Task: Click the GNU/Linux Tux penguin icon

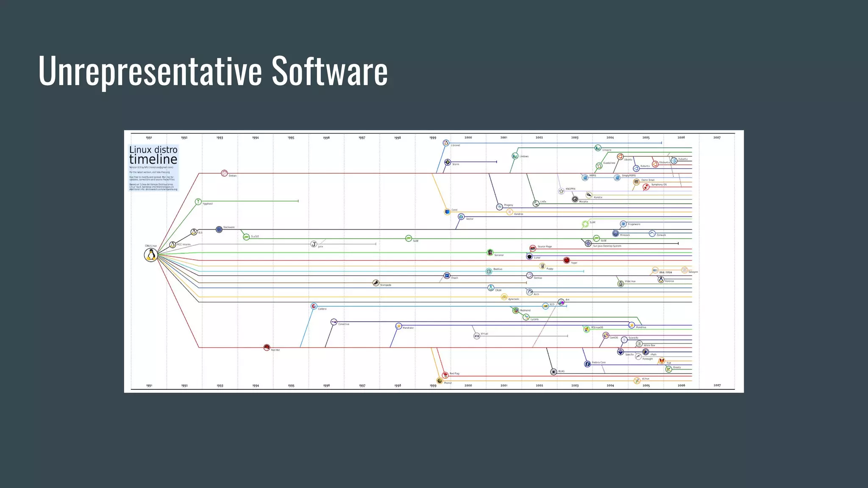Action: (151, 255)
